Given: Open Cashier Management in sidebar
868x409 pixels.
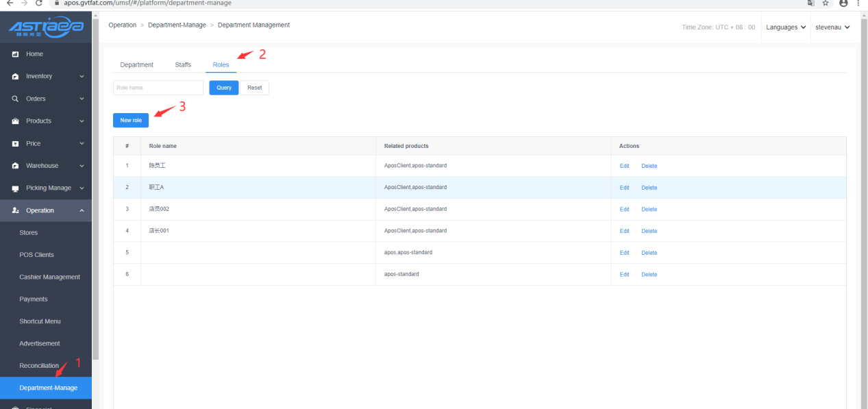Looking at the screenshot, I should [x=49, y=277].
